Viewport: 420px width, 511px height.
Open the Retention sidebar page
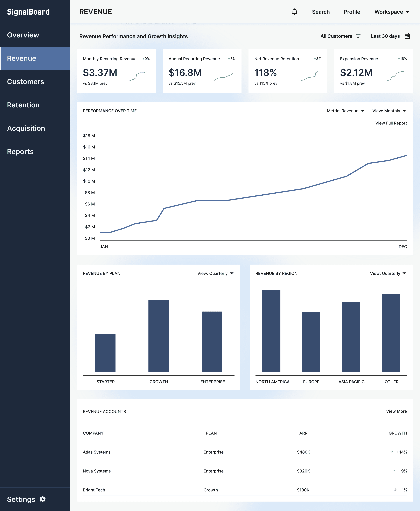23,105
